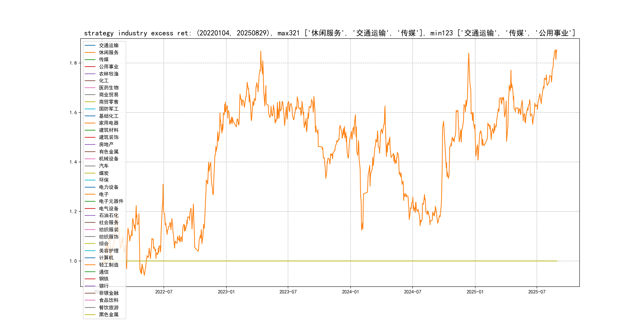Click the 家用电器 legend label
Image resolution: width=644 pixels, height=322 pixels.
click(109, 123)
